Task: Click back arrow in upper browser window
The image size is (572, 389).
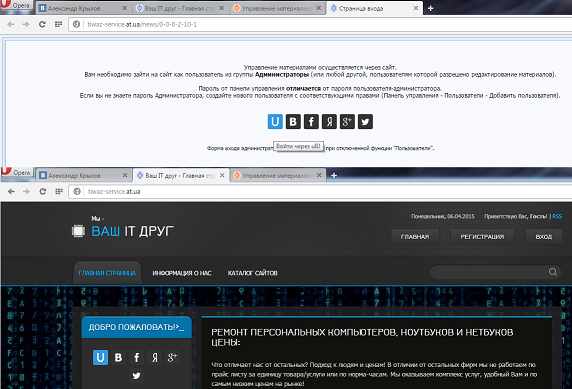Action: [x=11, y=24]
